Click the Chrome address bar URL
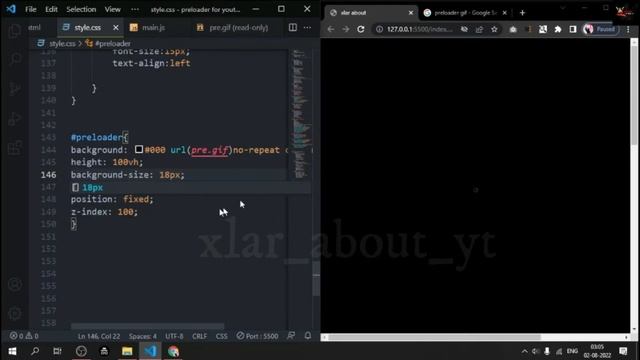 (420, 29)
